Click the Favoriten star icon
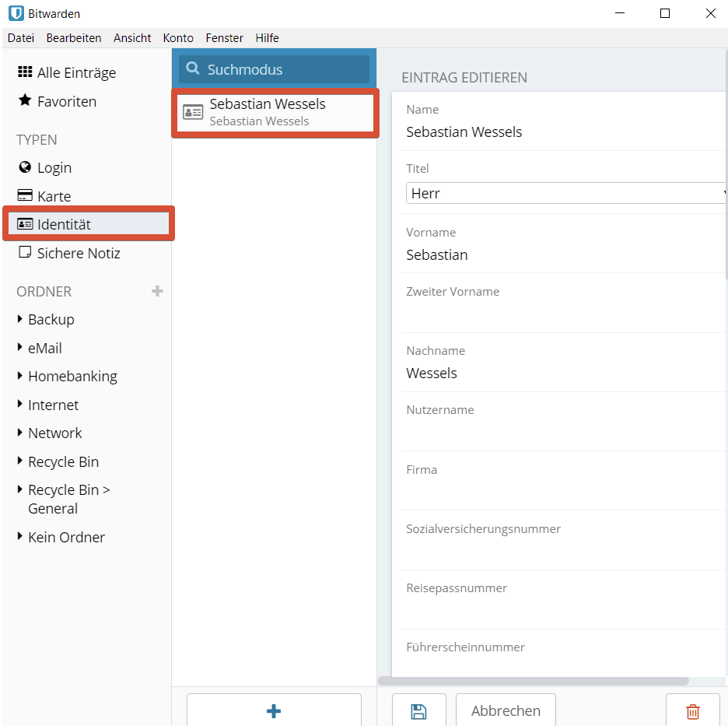This screenshot has width=728, height=726. (x=25, y=100)
